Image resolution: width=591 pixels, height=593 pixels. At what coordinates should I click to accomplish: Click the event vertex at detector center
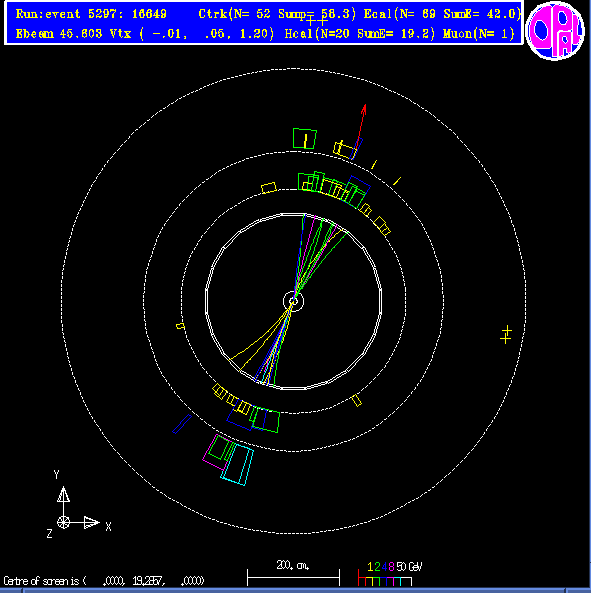[293, 301]
